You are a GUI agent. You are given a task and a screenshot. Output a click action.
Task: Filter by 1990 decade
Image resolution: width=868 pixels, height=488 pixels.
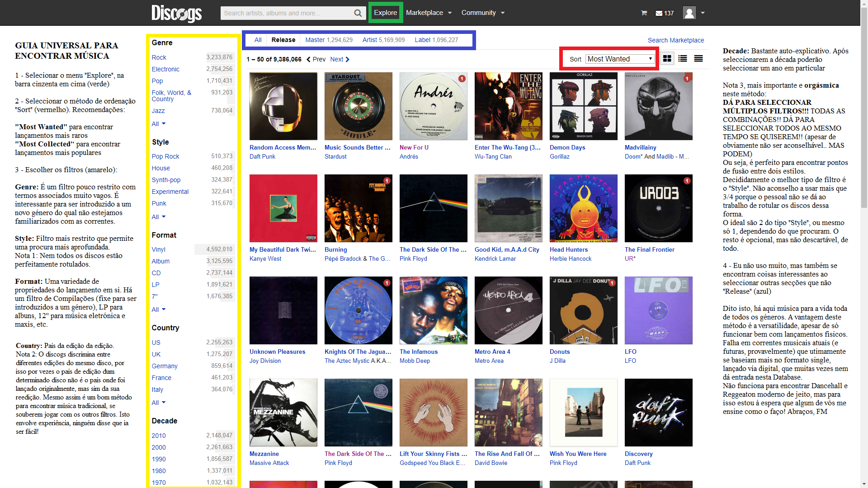click(x=159, y=459)
